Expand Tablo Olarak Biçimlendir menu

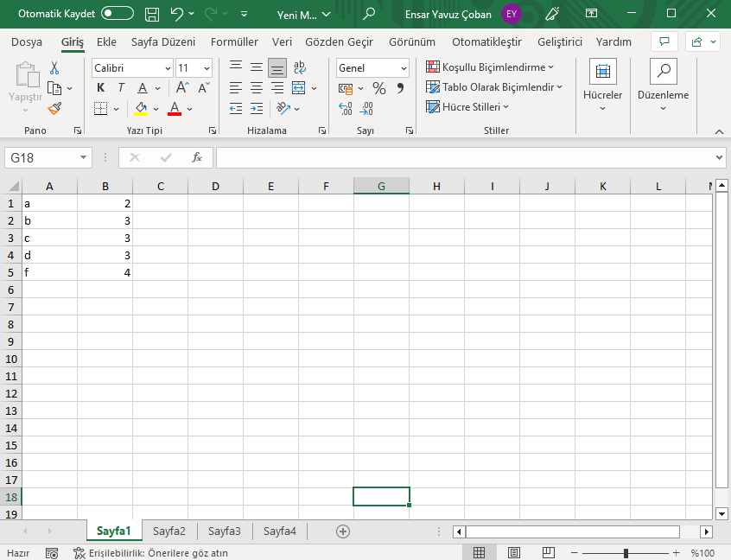[x=494, y=87]
